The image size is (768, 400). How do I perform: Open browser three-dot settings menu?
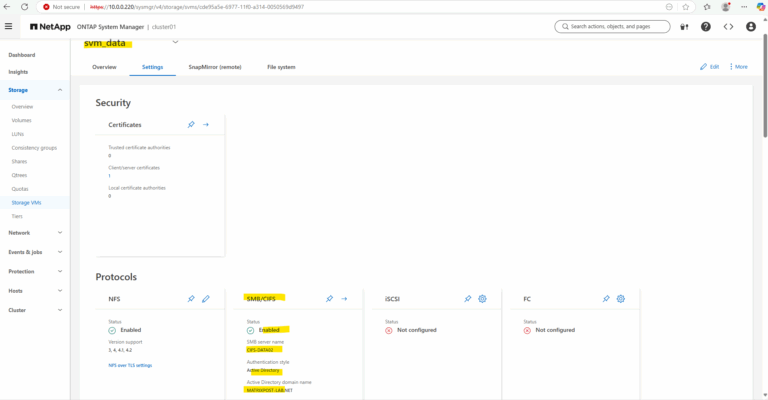pyautogui.click(x=744, y=7)
